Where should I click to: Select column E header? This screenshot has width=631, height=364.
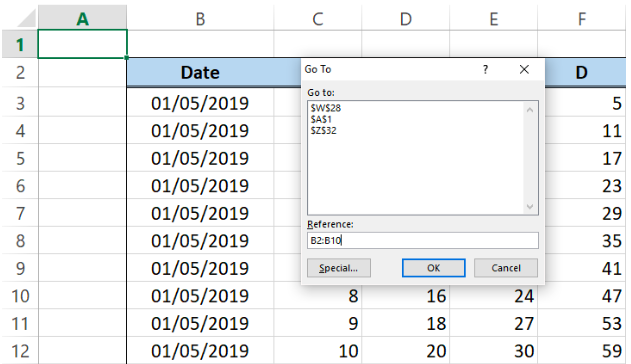tap(494, 19)
